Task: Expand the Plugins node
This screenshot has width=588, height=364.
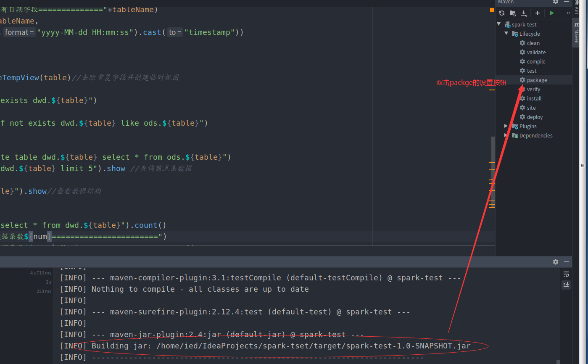Action: 506,126
